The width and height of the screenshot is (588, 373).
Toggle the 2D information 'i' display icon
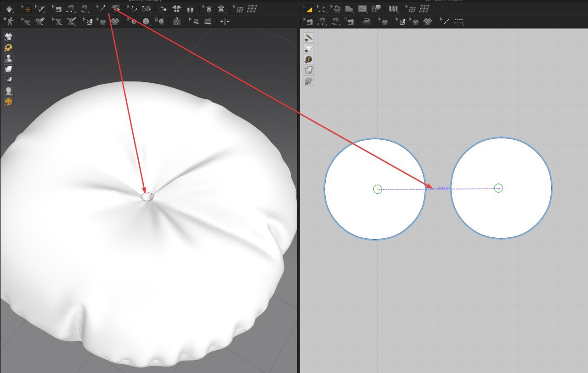(x=309, y=59)
